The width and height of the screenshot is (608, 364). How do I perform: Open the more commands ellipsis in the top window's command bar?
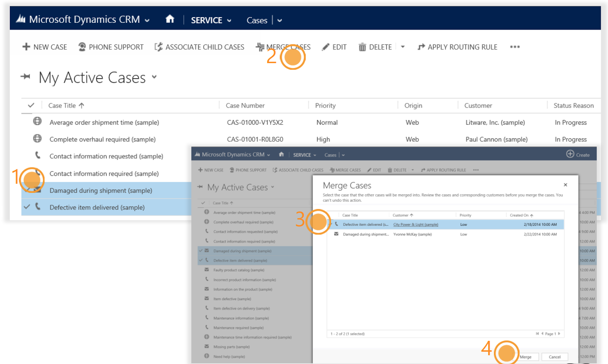[515, 47]
